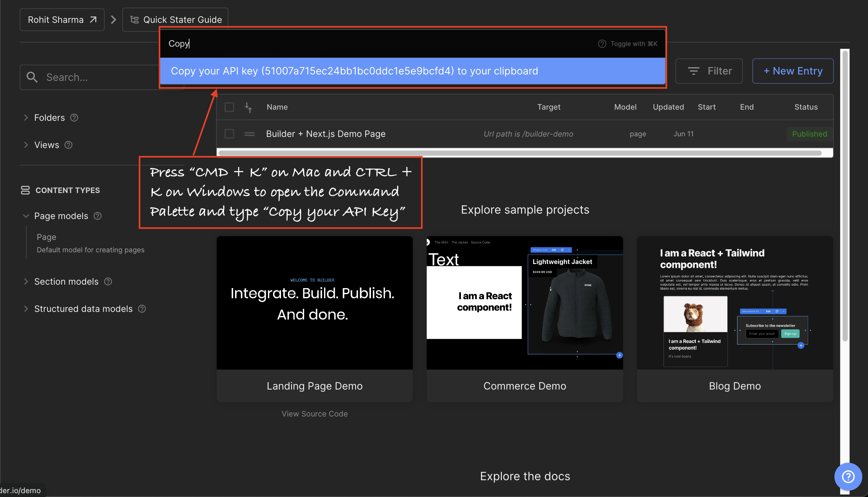This screenshot has height=497, width=868.
Task: Click the drag handle on Builder demo row
Action: click(249, 134)
